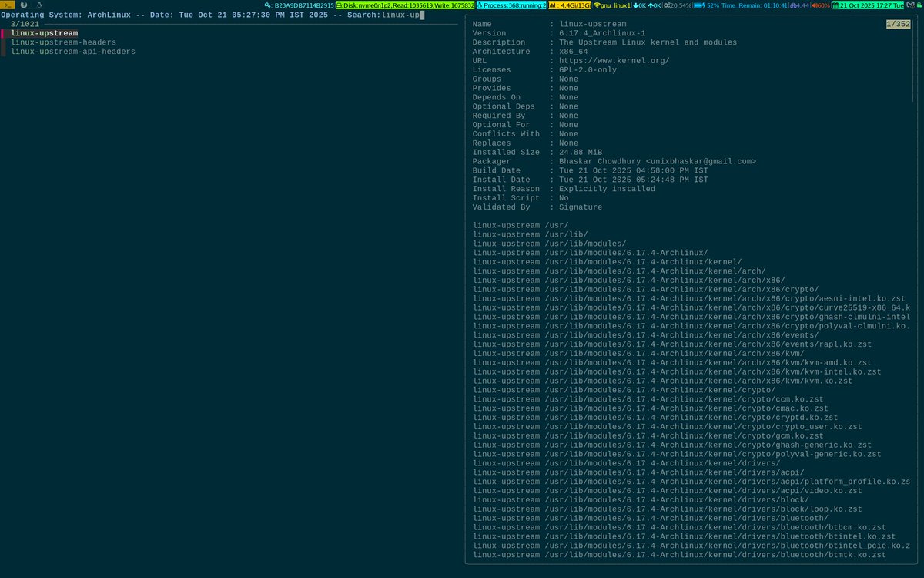924x578 pixels.
Task: Click the Install Script value No
Action: coord(564,198)
